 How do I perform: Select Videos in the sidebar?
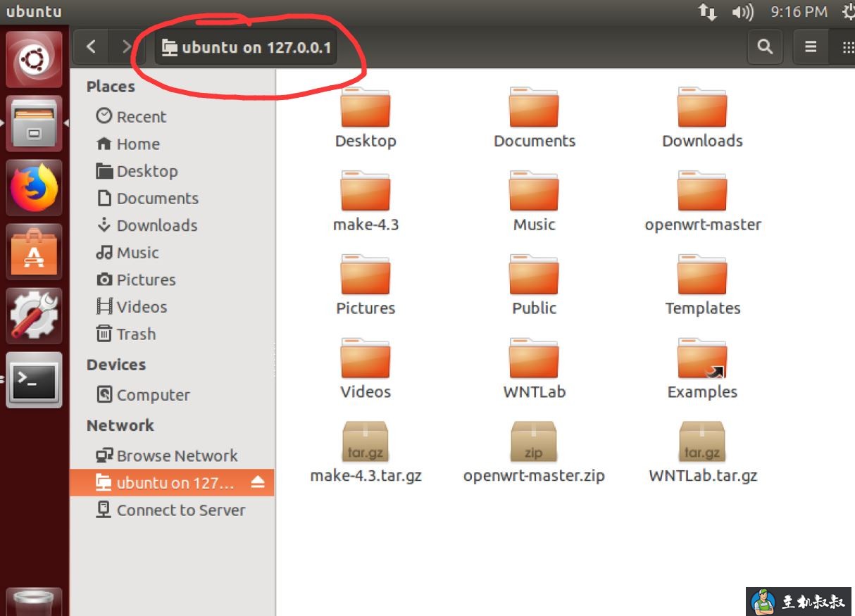pos(172,307)
